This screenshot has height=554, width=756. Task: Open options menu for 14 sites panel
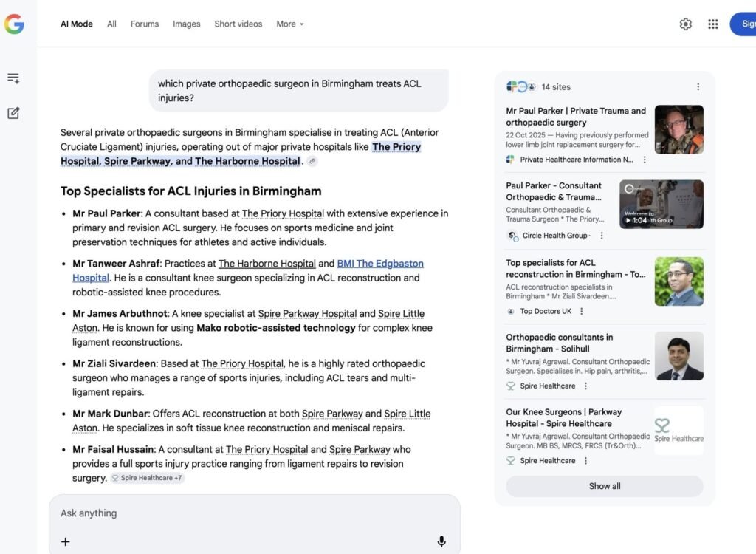click(x=698, y=87)
